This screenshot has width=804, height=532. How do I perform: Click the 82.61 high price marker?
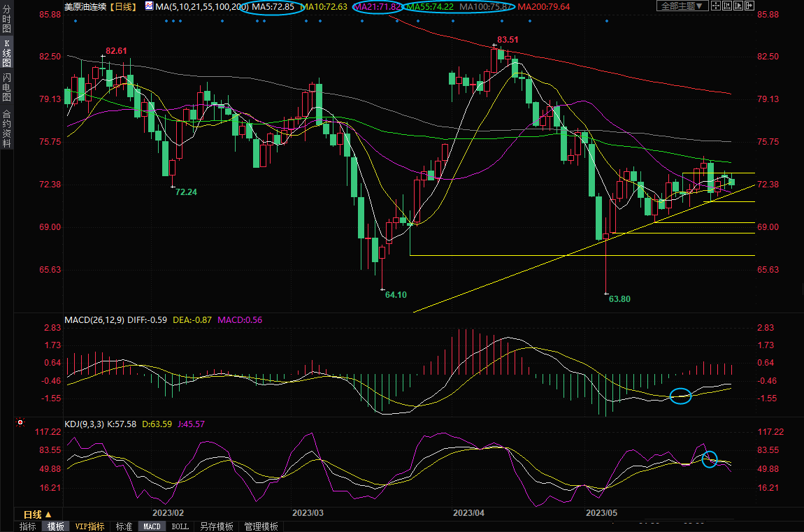click(x=116, y=51)
